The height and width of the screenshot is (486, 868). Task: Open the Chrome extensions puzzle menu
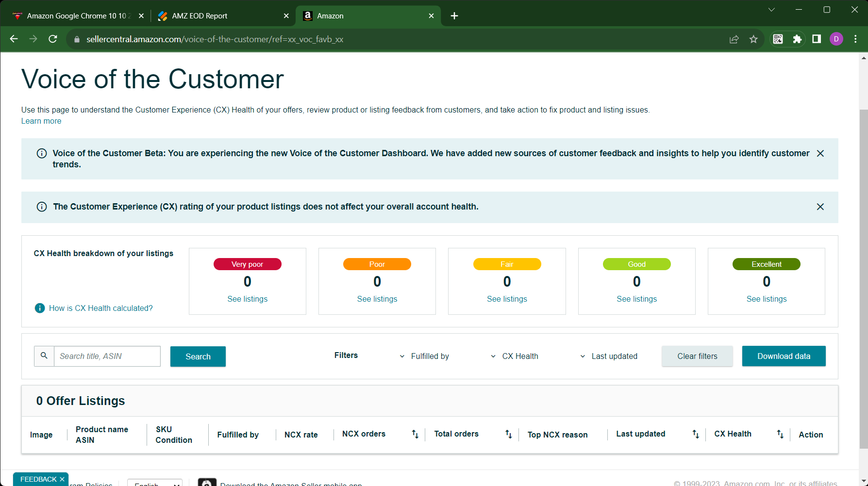pos(797,39)
